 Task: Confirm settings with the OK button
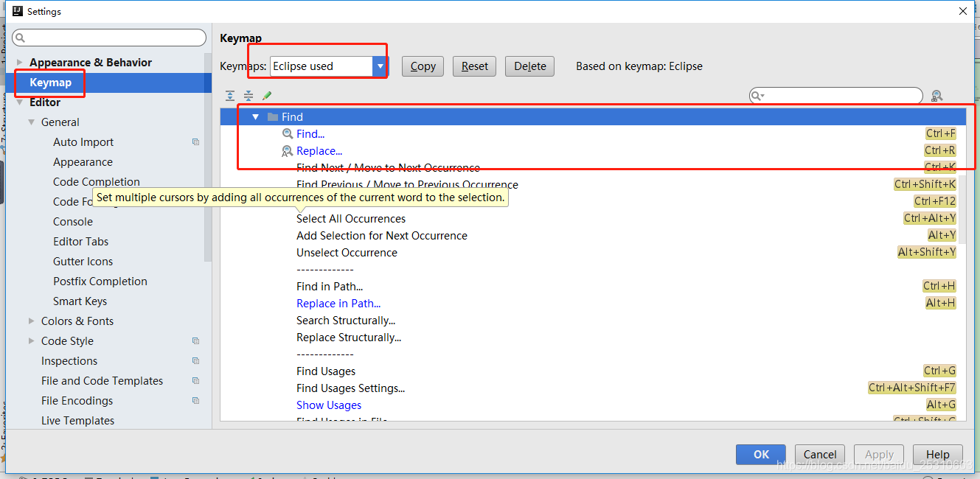click(x=761, y=455)
